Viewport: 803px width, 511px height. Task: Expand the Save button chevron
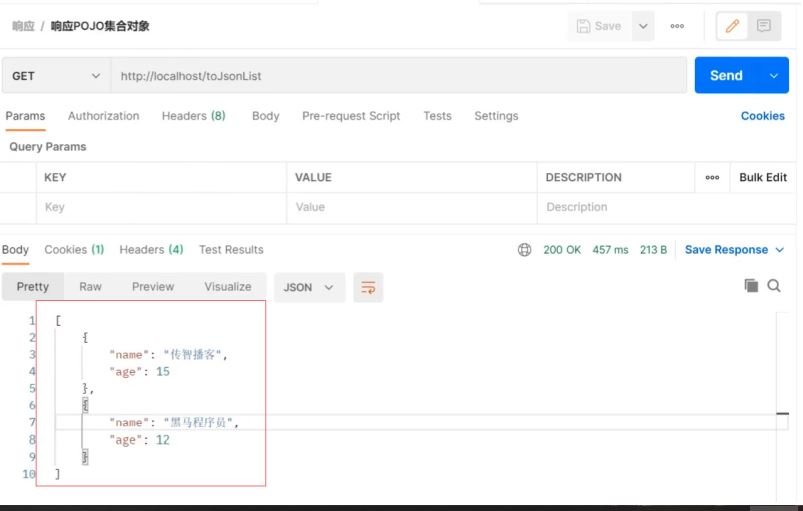click(643, 27)
